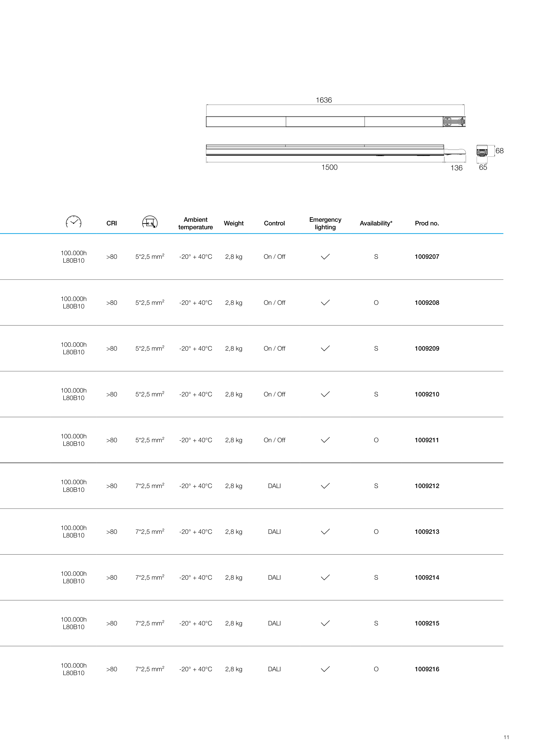This screenshot has width=534, height=756.
Task: Click the Prod no. column header
Action: (x=427, y=223)
